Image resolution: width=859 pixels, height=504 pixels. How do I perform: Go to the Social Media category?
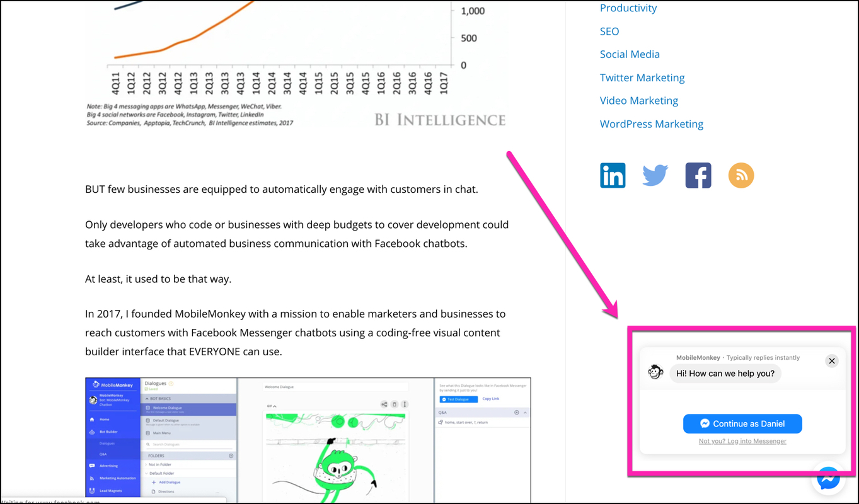click(629, 54)
